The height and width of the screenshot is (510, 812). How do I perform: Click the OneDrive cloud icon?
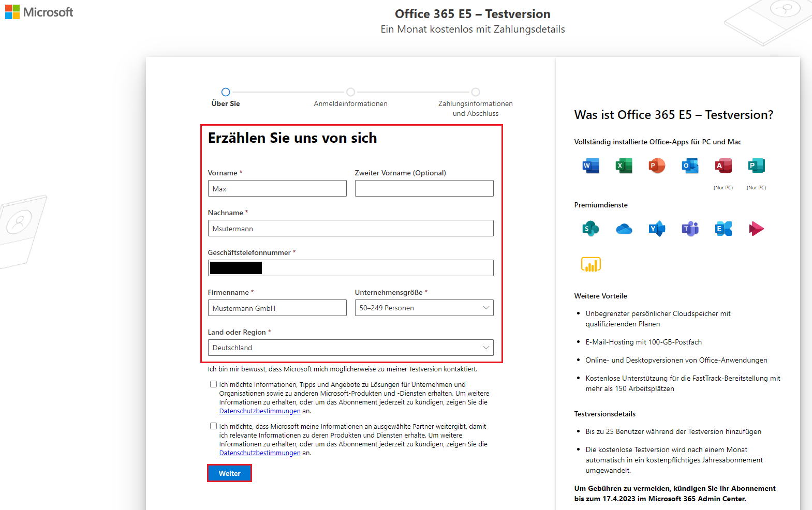point(624,229)
